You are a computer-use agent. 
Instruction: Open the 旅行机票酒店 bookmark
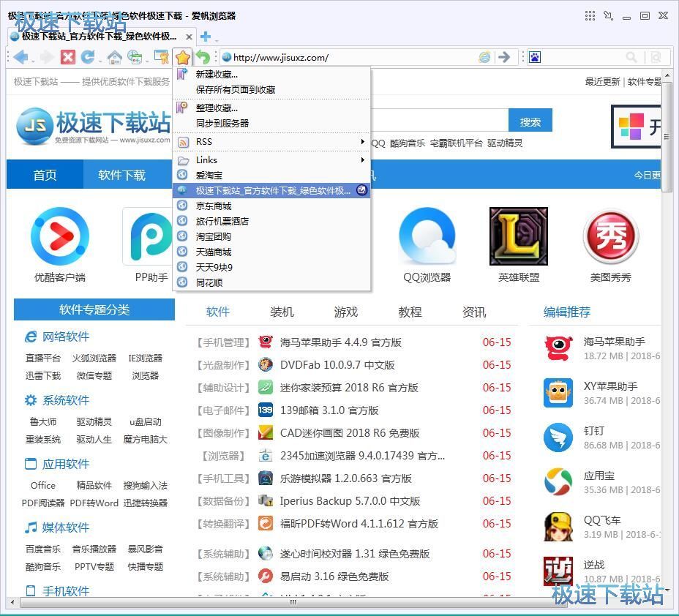(x=271, y=221)
